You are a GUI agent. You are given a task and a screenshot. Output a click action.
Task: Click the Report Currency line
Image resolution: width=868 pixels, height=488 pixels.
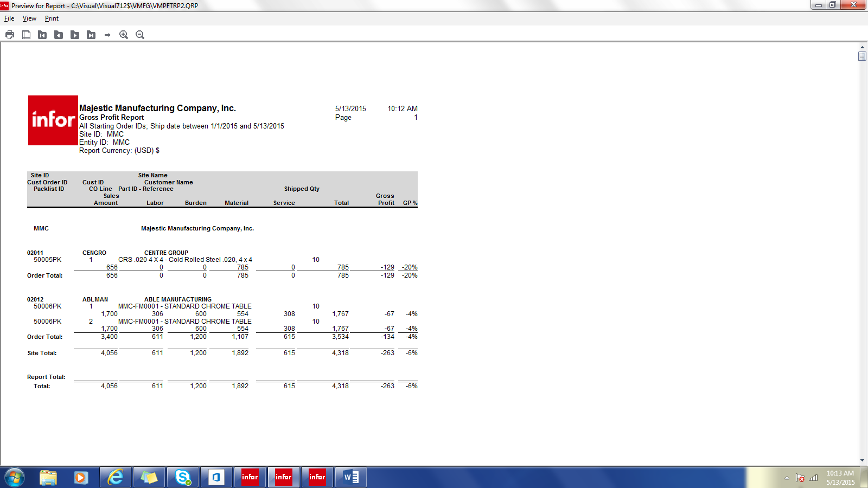point(119,151)
